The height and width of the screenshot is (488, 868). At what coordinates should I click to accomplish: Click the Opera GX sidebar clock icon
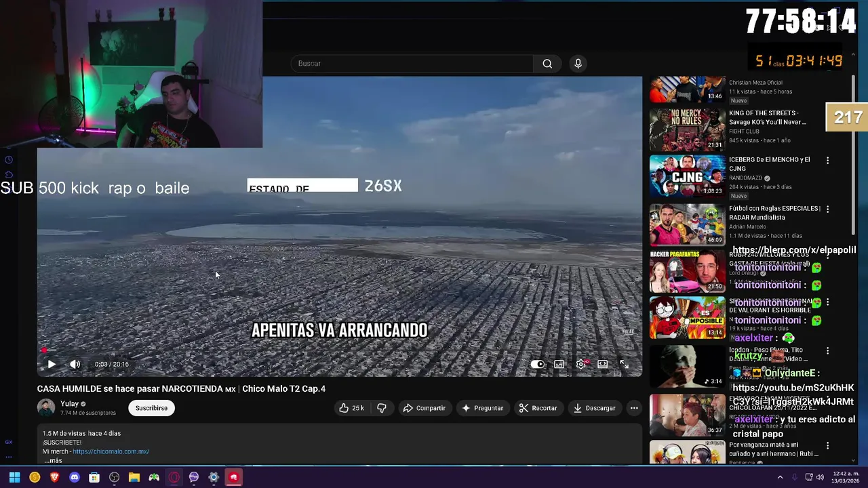tap(9, 160)
